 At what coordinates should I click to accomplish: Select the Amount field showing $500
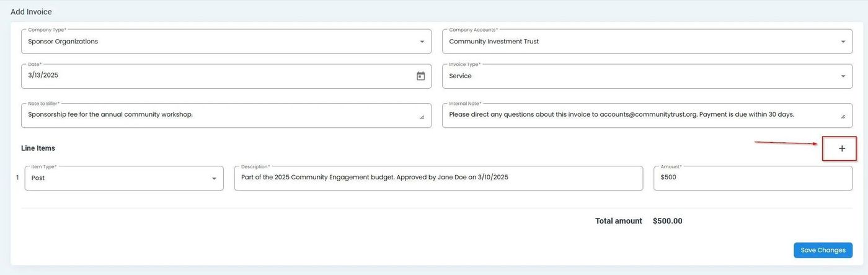pyautogui.click(x=752, y=178)
